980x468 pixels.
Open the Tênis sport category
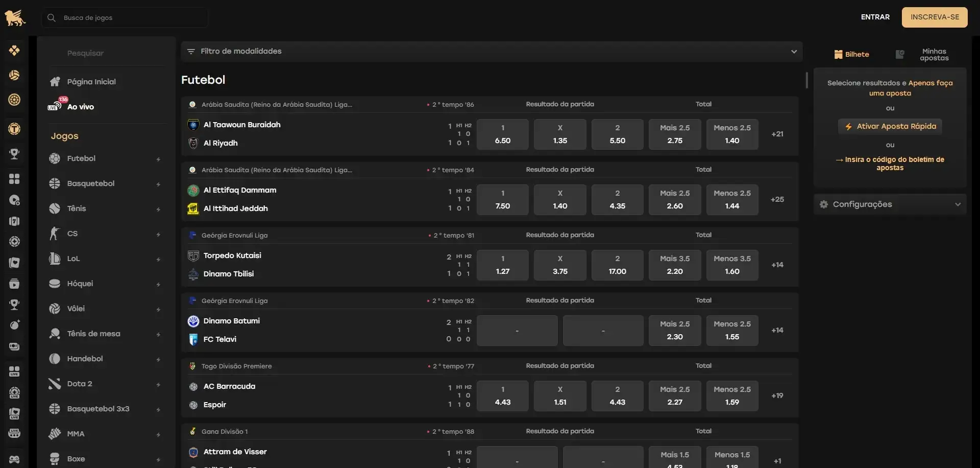77,209
